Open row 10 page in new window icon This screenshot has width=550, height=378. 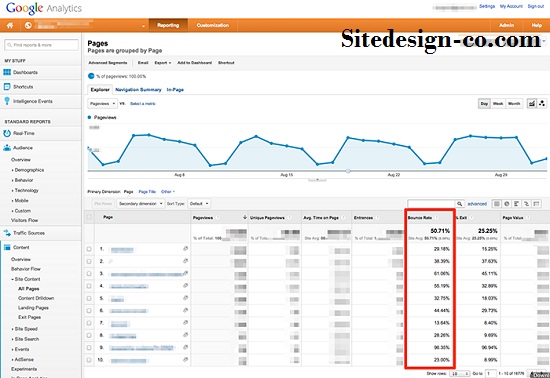(185, 359)
